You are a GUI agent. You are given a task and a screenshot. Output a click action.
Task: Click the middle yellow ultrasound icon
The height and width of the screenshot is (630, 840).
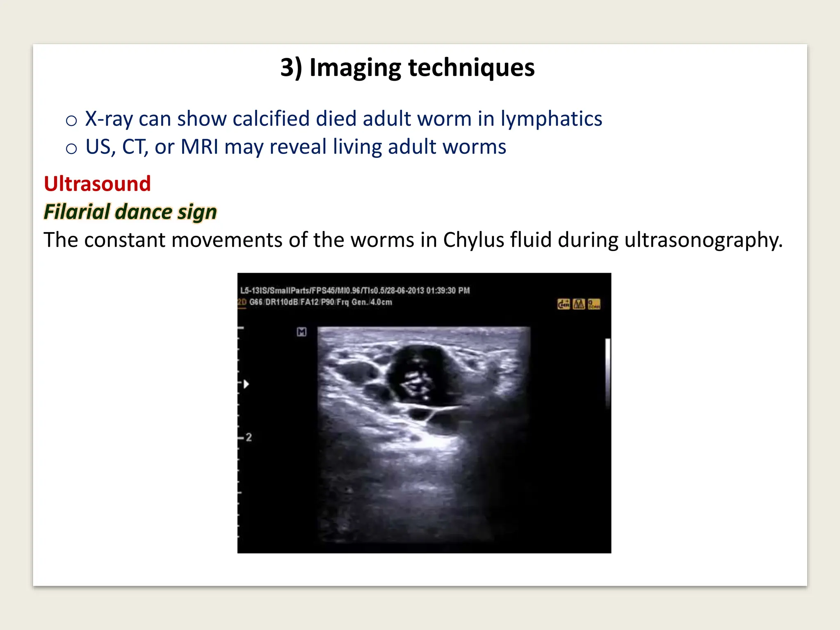click(579, 304)
